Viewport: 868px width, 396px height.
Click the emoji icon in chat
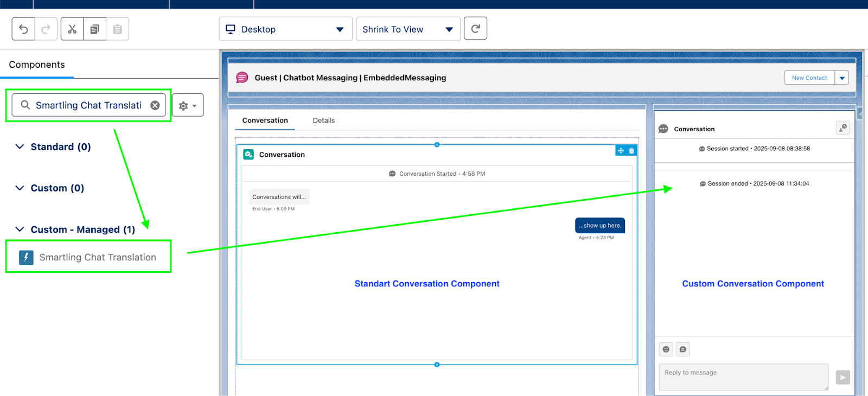click(x=666, y=349)
